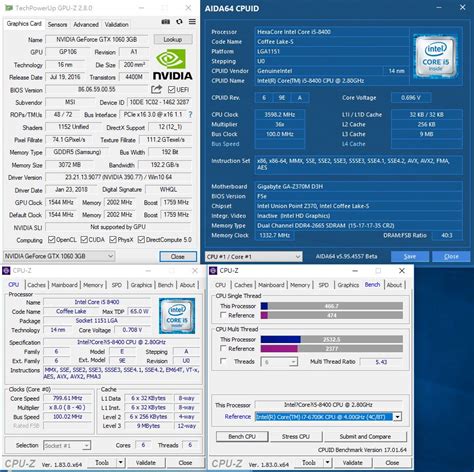Click the L3 Cache value 9 MB in AIDA64

pyautogui.click(x=426, y=134)
